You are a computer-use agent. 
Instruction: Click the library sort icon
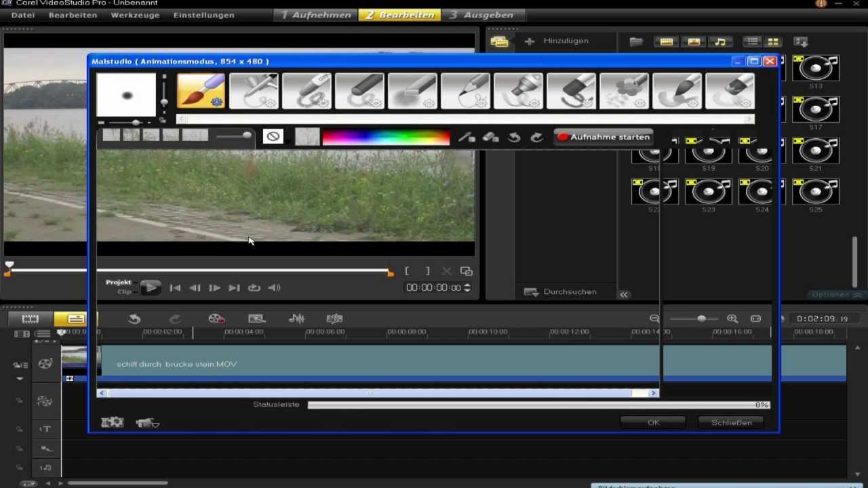click(x=801, y=42)
